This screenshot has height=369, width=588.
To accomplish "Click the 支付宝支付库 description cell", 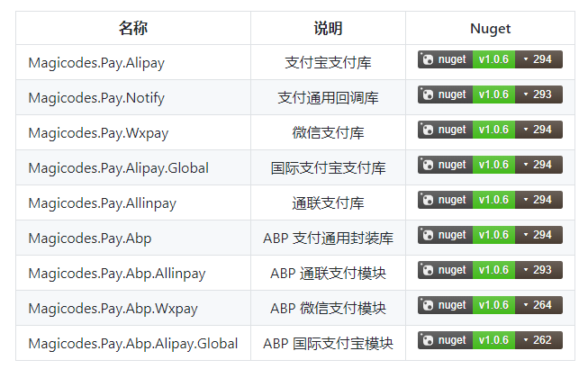I will [x=328, y=63].
